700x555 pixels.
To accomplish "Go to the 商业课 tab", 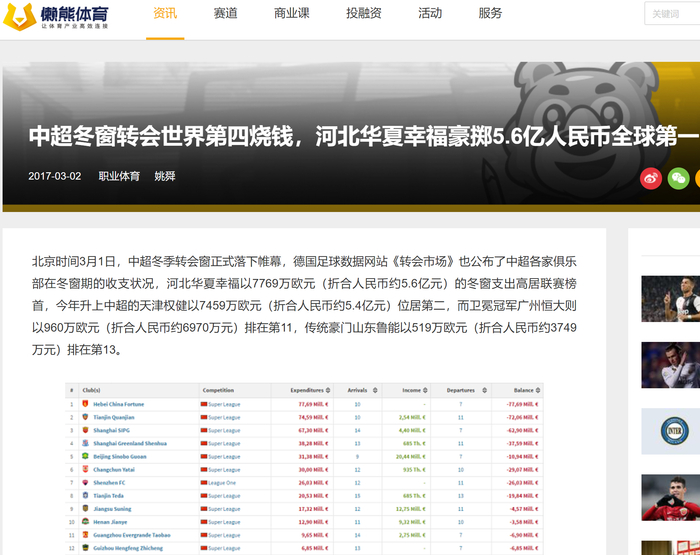I will [292, 13].
